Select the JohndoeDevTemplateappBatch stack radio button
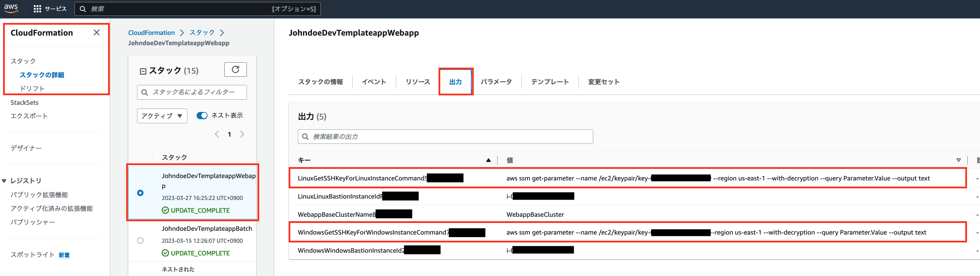Image resolution: width=980 pixels, height=276 pixels. coord(141,240)
